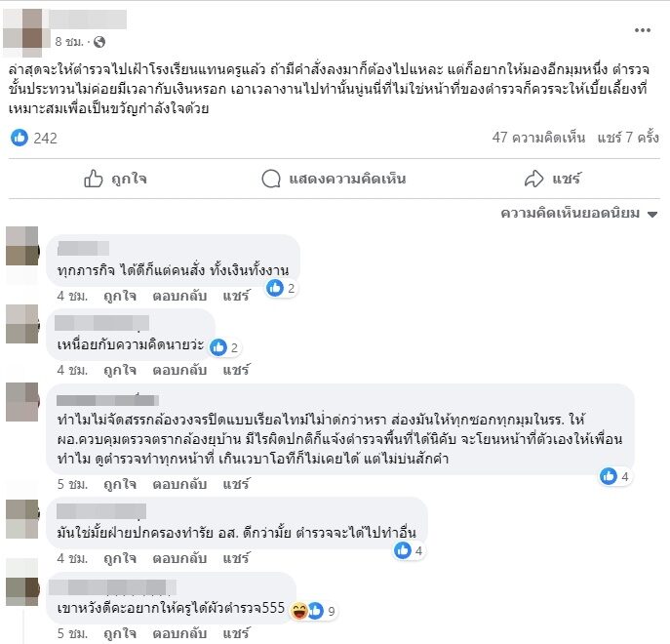View the 4 likes on the CCTV comment
670x644 pixels.
[x=614, y=476]
